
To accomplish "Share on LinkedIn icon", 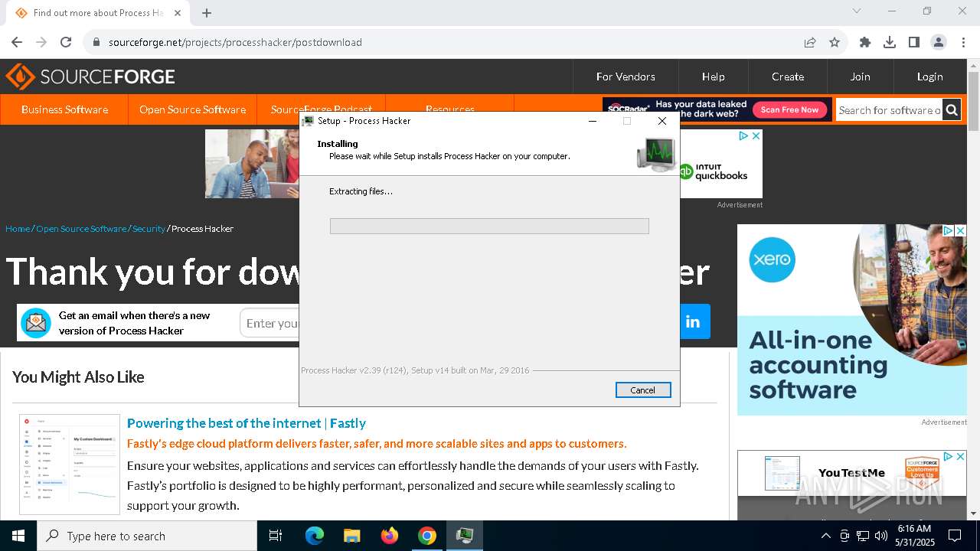I will tap(693, 321).
